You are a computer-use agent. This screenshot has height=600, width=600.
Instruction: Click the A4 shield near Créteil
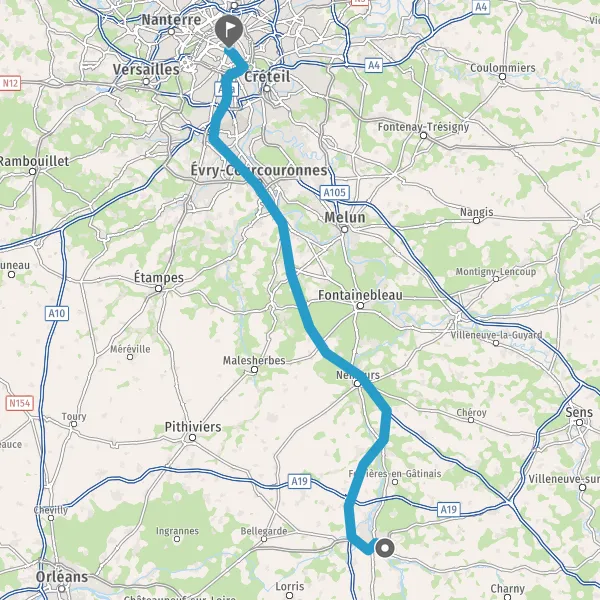pos(373,65)
